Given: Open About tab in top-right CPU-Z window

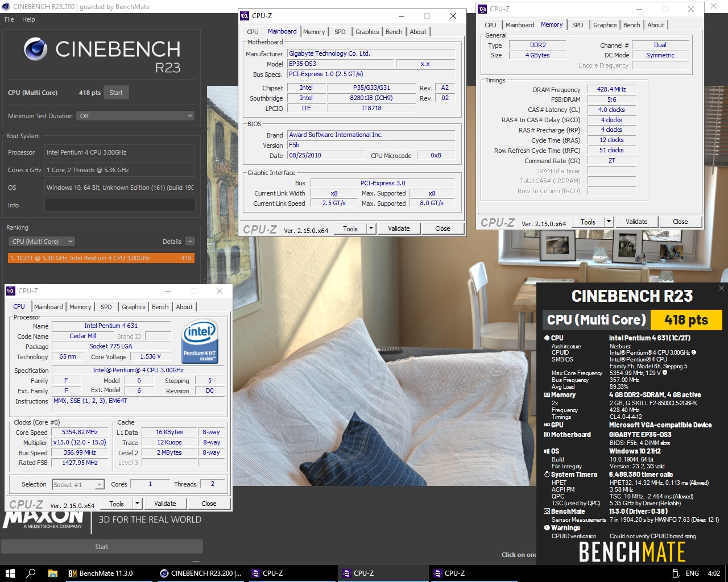Looking at the screenshot, I should (656, 25).
